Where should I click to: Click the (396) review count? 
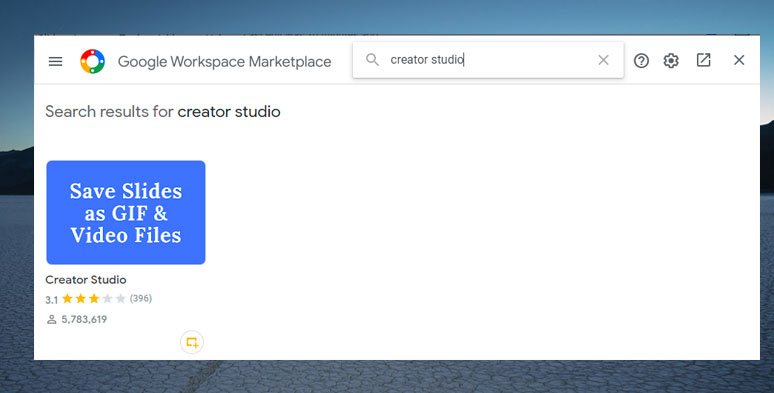141,298
